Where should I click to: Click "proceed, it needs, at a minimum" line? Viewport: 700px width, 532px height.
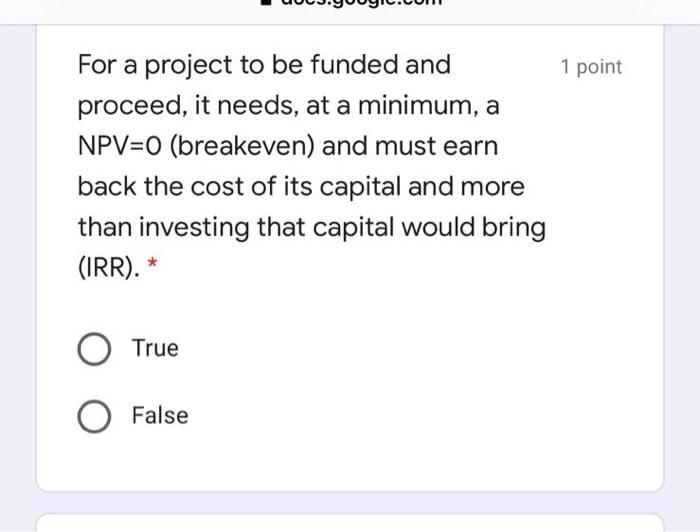point(288,106)
